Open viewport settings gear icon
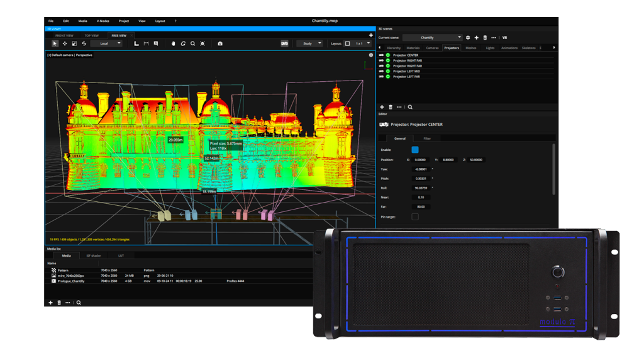This screenshot has width=644, height=353. tap(371, 55)
